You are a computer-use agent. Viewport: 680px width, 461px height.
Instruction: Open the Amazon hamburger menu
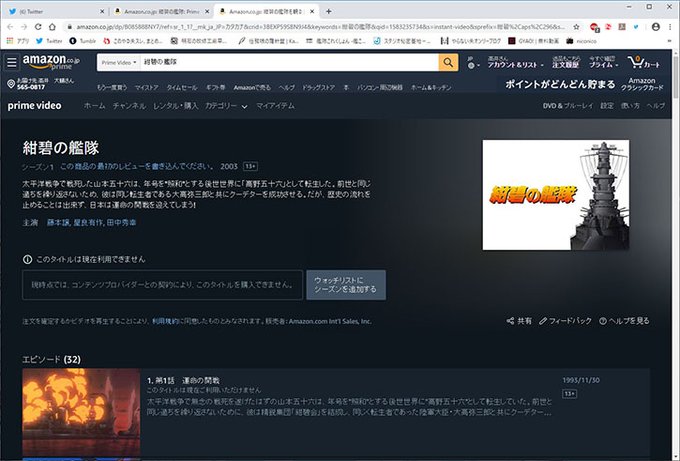12,62
